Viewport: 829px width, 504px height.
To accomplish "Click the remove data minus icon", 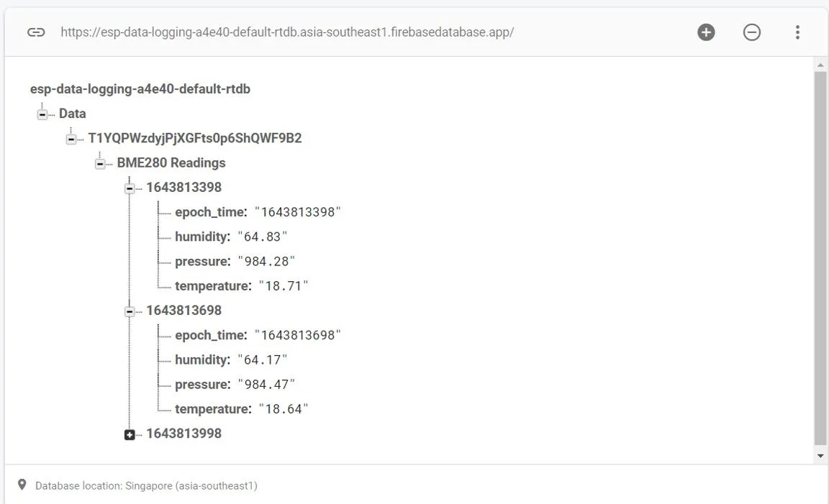I will point(752,32).
